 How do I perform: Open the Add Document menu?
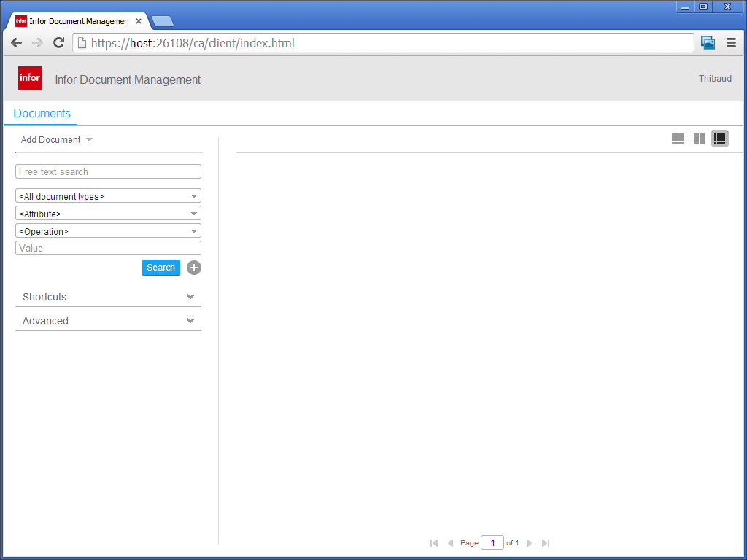(56, 140)
